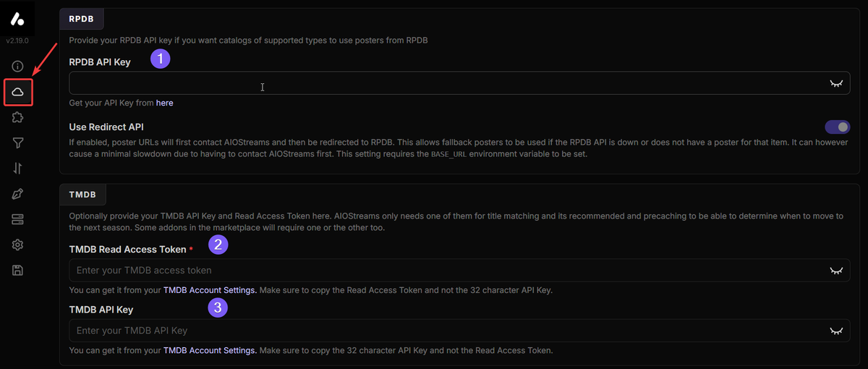Focus the TMDB API Key field
The width and height of the screenshot is (868, 369).
click(459, 331)
